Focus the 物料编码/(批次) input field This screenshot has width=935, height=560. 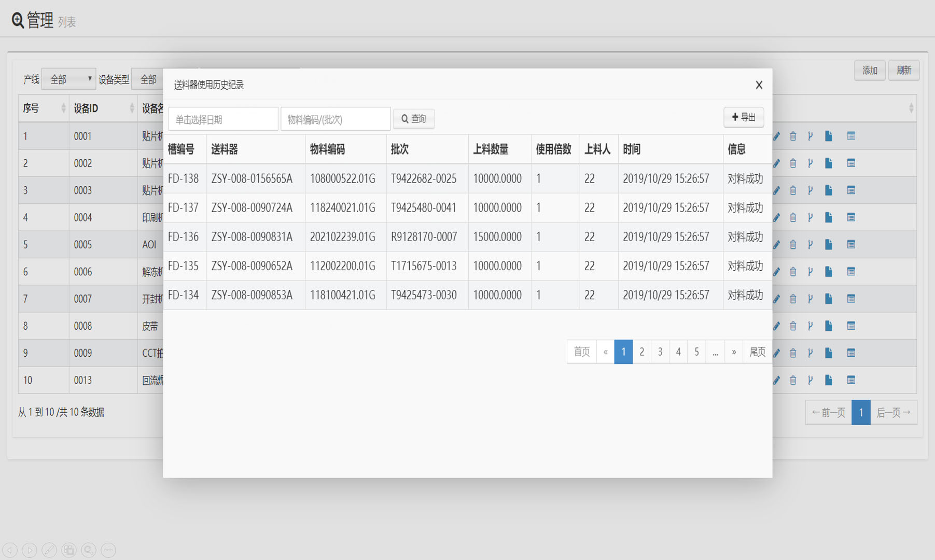335,119
